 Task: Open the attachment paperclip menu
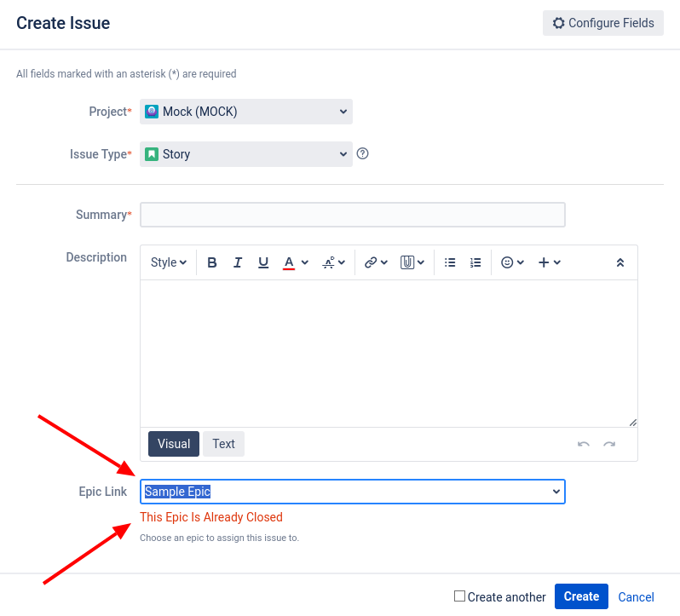(412, 262)
